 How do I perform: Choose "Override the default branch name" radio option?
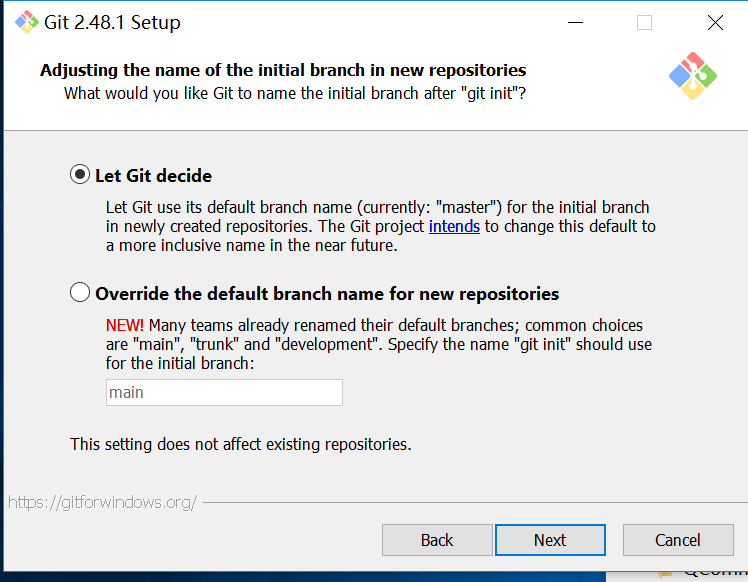[80, 292]
